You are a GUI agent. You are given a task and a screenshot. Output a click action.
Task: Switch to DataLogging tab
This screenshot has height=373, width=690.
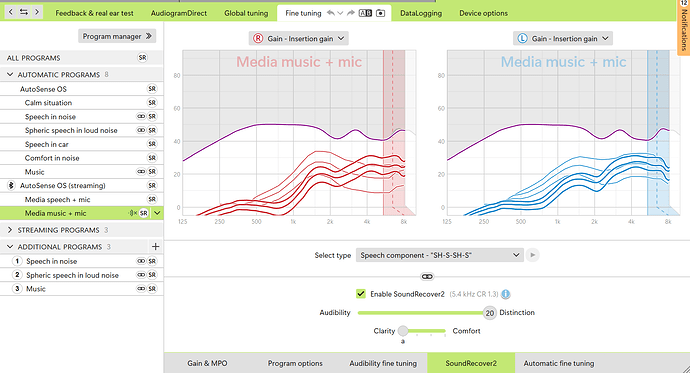click(421, 13)
